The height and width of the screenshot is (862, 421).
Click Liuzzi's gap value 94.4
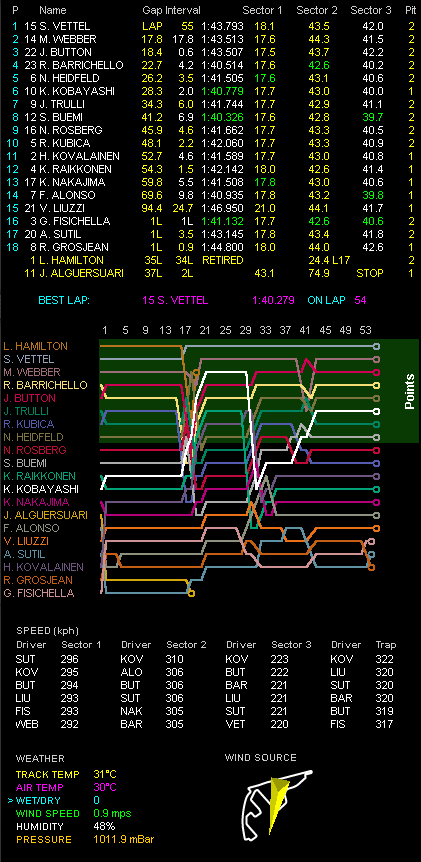point(153,208)
